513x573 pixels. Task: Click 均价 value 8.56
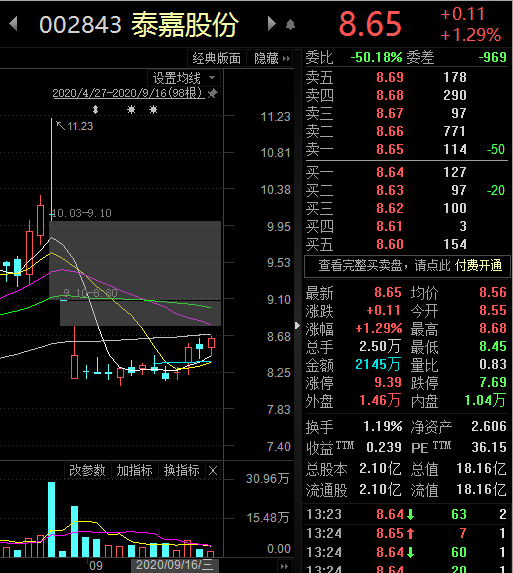[x=493, y=292]
